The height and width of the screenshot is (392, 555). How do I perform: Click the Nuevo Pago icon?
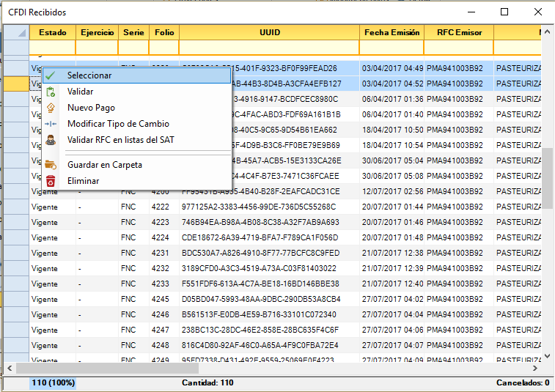point(51,108)
